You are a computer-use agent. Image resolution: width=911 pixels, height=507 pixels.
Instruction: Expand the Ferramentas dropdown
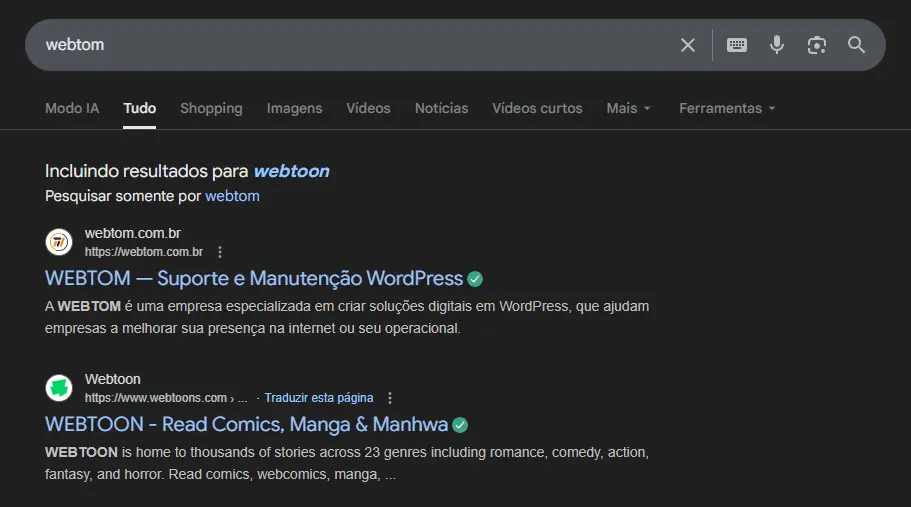point(727,108)
